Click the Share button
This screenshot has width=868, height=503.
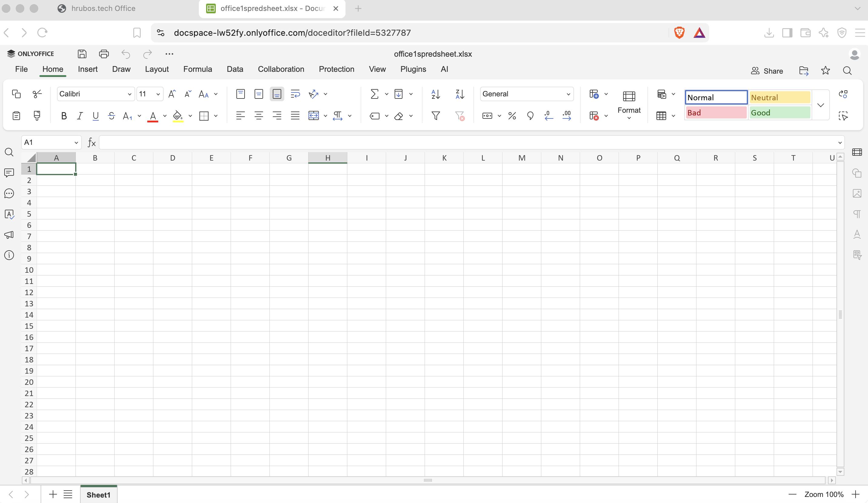767,71
